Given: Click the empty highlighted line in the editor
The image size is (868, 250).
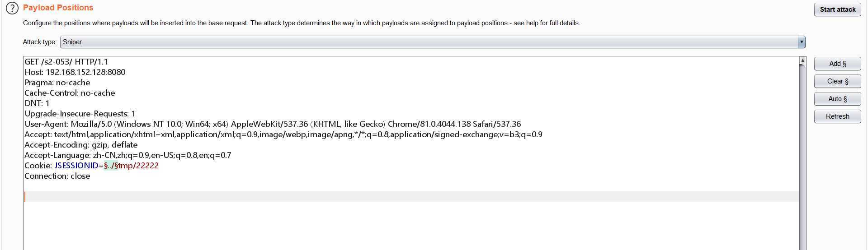Looking at the screenshot, I should coord(407,197).
